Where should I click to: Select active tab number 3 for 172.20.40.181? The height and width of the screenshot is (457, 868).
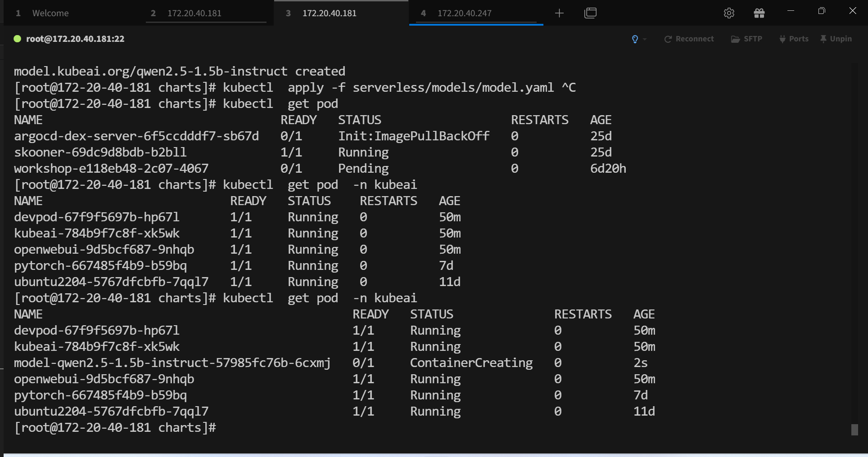click(329, 13)
